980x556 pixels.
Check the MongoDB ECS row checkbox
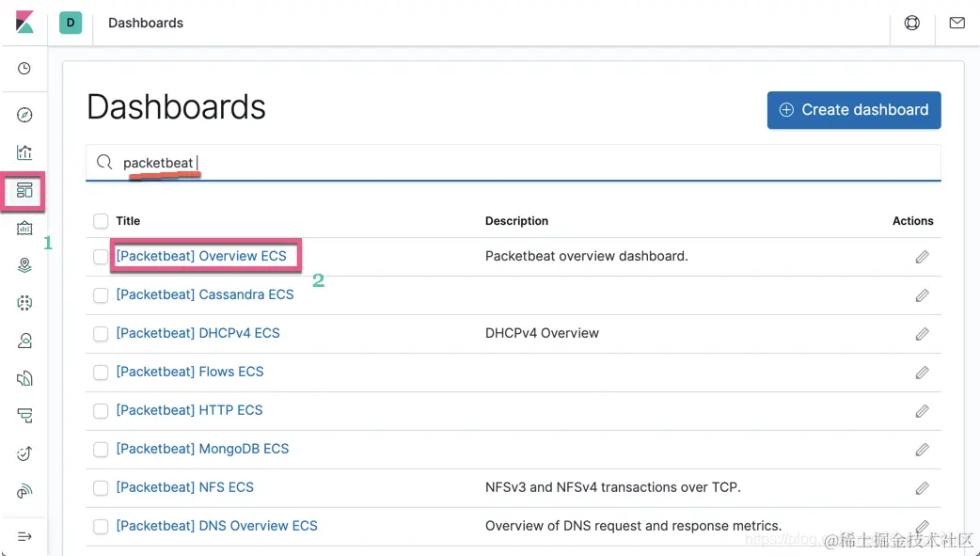click(x=101, y=449)
